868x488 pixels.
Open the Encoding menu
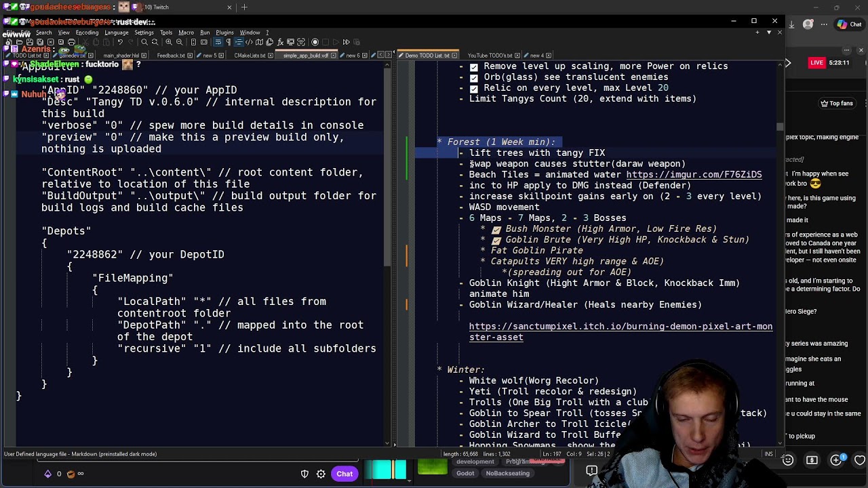[x=87, y=33]
